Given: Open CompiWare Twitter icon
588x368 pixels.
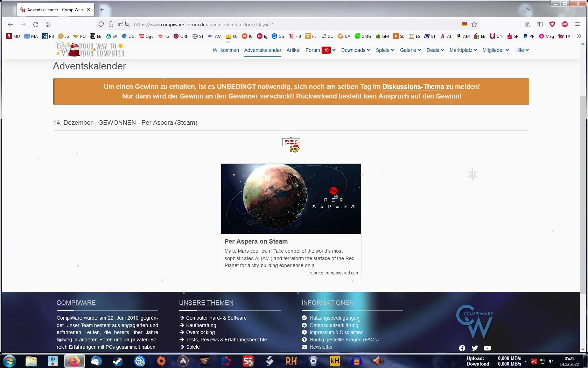Looking at the screenshot, I should click(475, 348).
